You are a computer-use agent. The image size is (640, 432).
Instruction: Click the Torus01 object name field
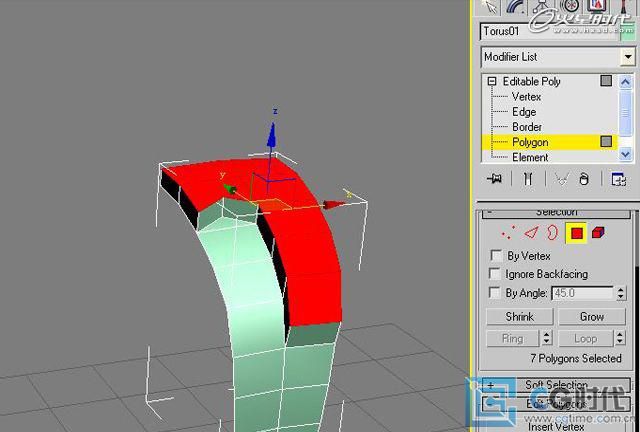(549, 32)
